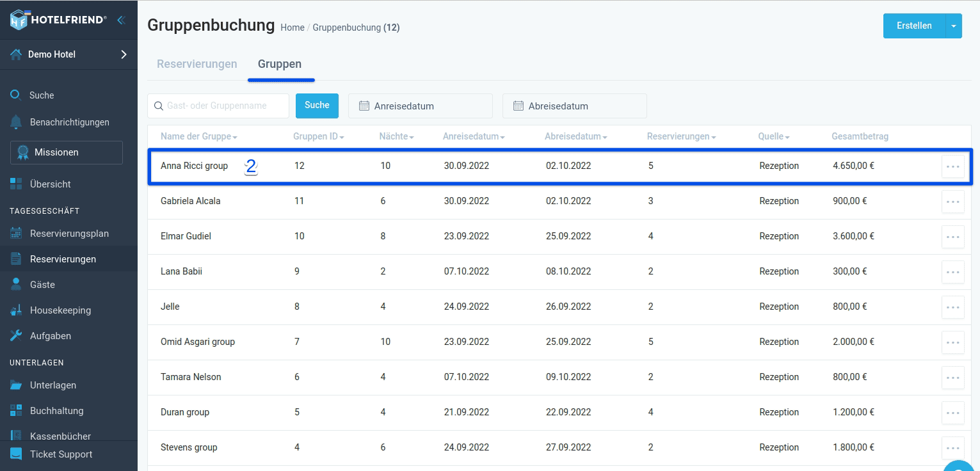Sort by the Nächte column
The width and height of the screenshot is (980, 471).
pos(396,136)
